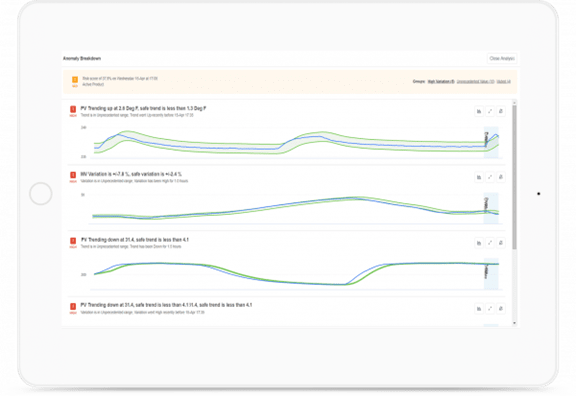This screenshot has height=396, width=576.
Task: Click the Anomaly Breakdown heading
Action: tap(82, 58)
